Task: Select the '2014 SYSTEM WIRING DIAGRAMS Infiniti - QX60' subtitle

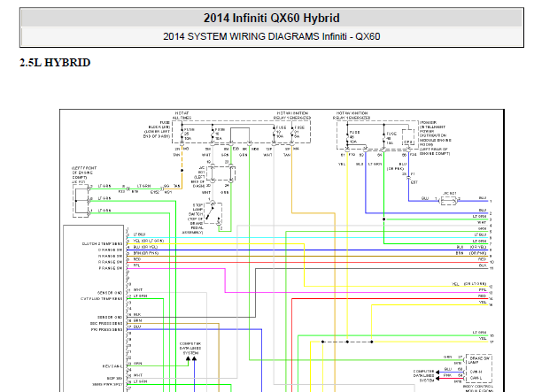Action: (271, 36)
